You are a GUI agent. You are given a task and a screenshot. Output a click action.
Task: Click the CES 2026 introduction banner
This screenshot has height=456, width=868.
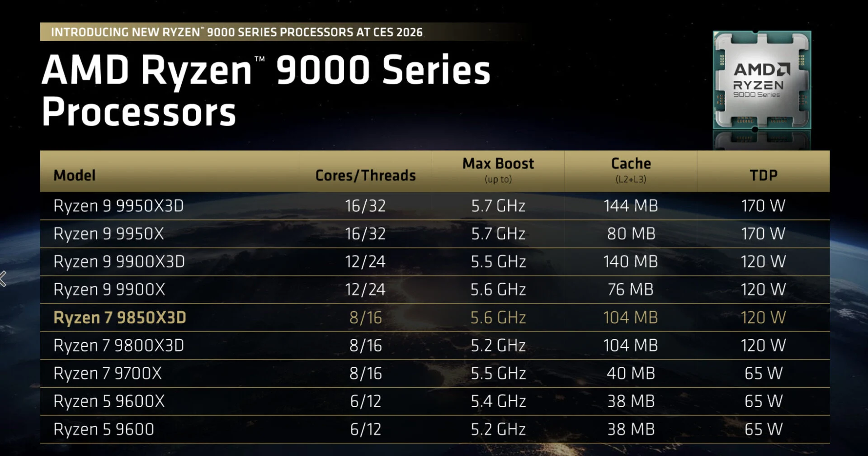point(236,32)
